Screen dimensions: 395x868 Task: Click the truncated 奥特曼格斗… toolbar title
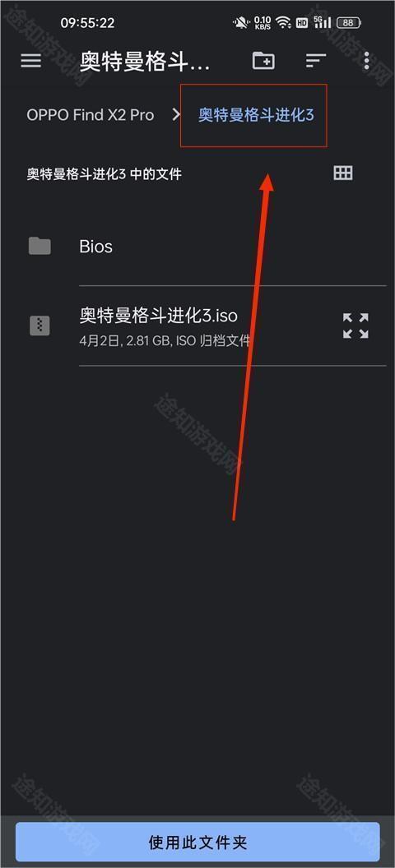pos(145,61)
